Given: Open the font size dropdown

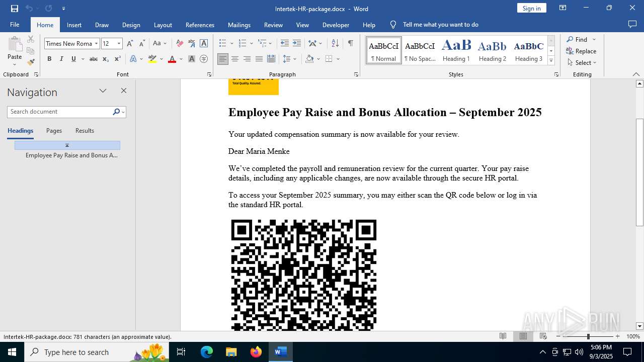Looking at the screenshot, I should point(119,44).
